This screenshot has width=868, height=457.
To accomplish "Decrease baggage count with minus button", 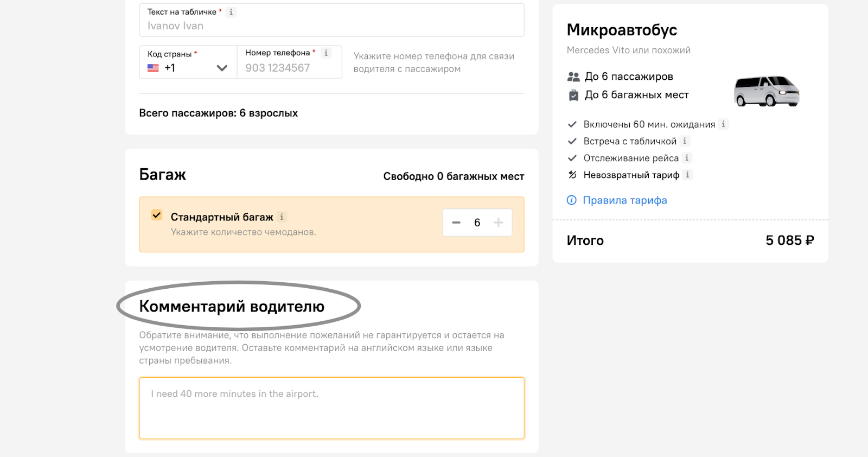I will [x=456, y=223].
